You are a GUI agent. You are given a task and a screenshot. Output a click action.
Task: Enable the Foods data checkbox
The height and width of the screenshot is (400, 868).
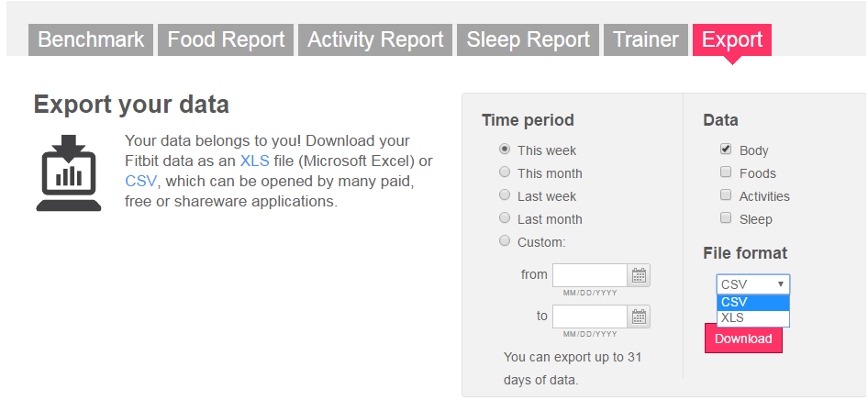(726, 172)
